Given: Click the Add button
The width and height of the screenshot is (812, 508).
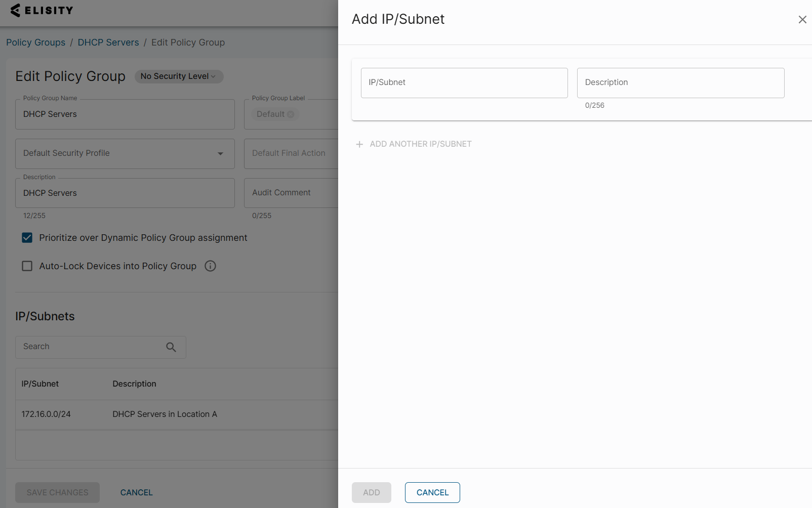Looking at the screenshot, I should coord(371,492).
